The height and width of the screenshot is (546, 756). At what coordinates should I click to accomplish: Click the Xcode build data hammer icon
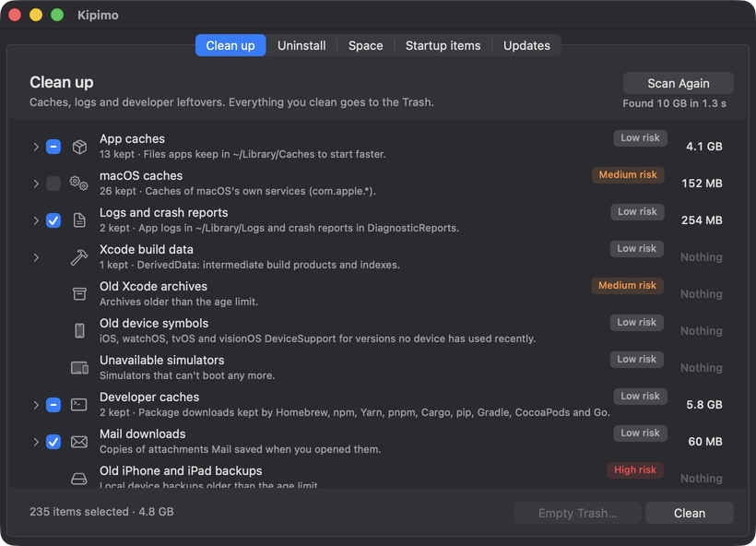79,257
